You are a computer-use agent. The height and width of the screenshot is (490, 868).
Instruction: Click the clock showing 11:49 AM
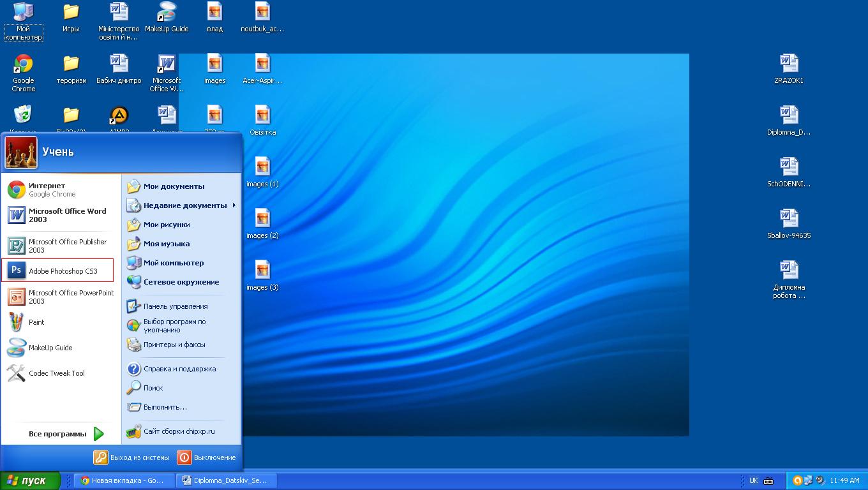click(x=846, y=480)
